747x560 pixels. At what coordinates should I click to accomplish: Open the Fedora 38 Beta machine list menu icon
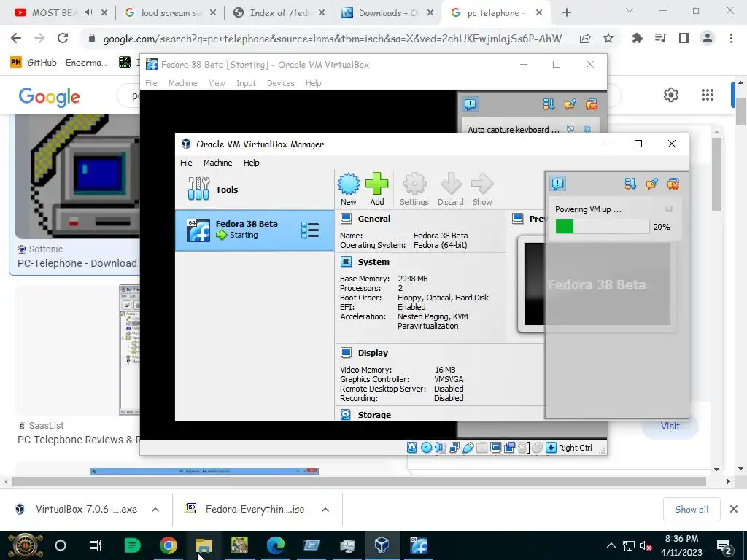(x=310, y=230)
